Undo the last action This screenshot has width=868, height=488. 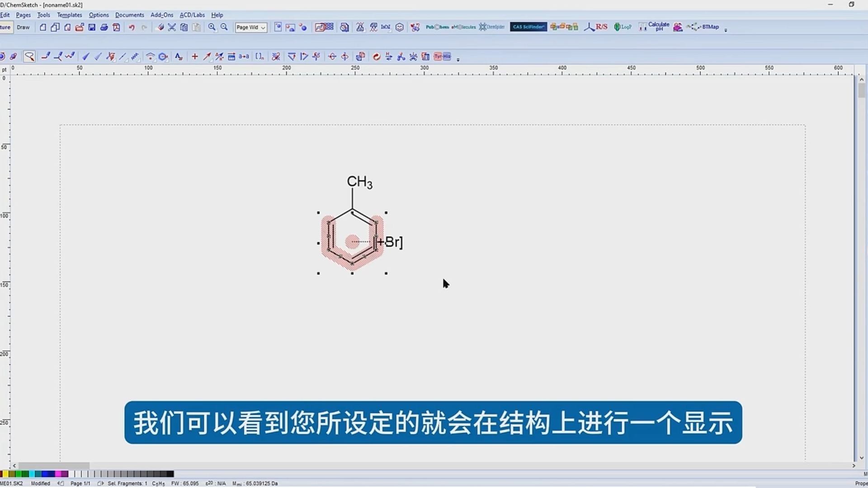pyautogui.click(x=132, y=27)
